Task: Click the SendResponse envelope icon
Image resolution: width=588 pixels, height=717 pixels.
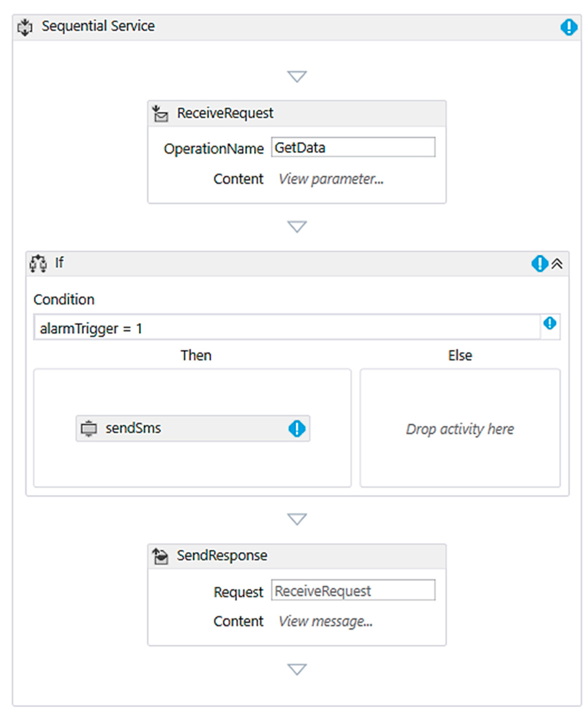Action: pos(160,556)
